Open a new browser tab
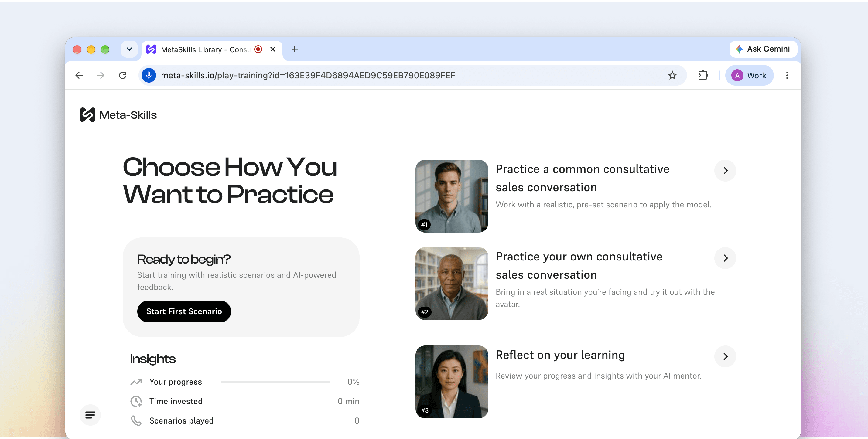868x439 pixels. [295, 49]
